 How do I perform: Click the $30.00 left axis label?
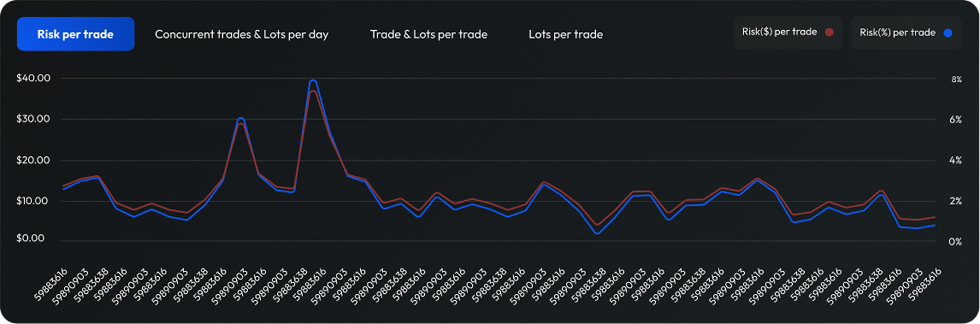pos(33,119)
